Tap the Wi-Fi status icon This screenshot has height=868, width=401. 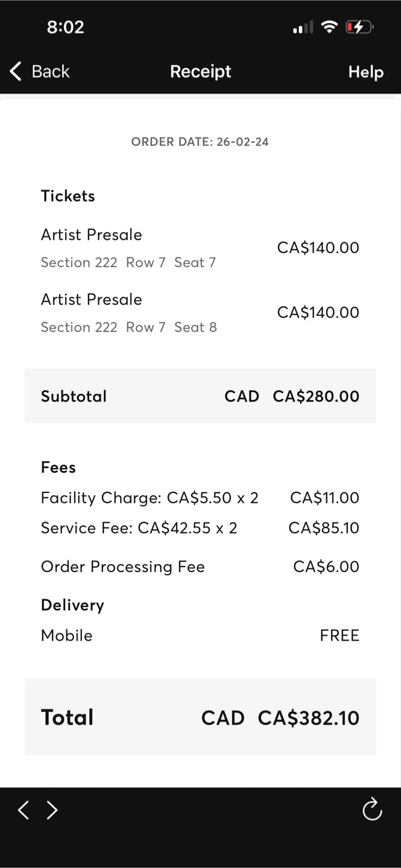pyautogui.click(x=329, y=27)
